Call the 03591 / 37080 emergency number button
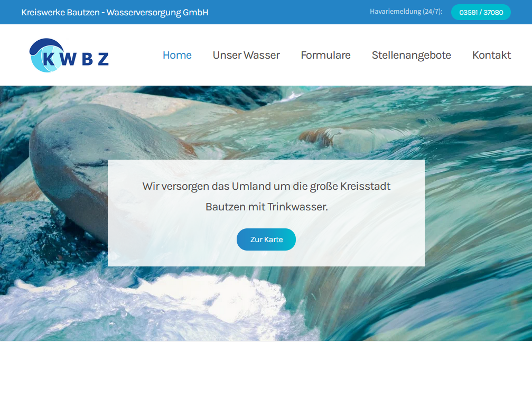 pos(481,12)
